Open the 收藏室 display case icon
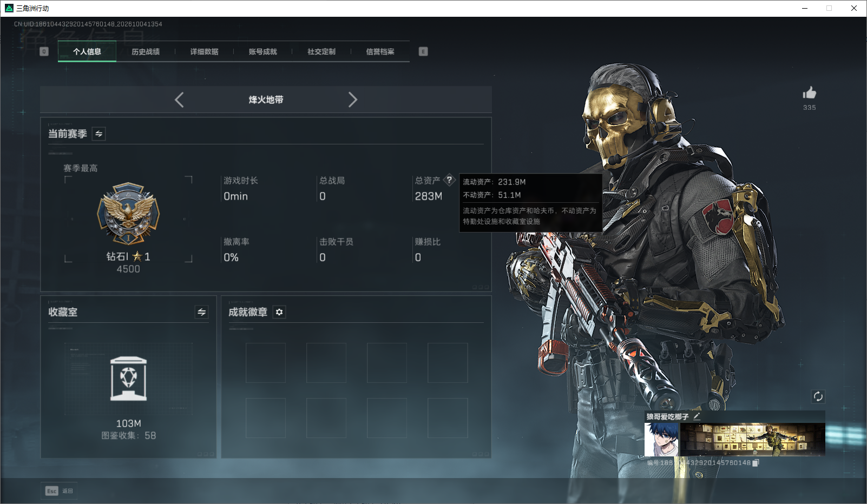The height and width of the screenshot is (504, 867). [x=128, y=379]
